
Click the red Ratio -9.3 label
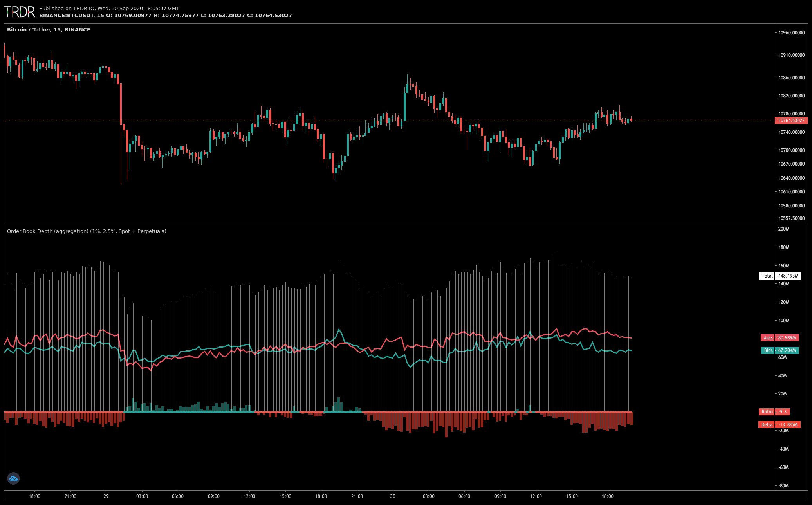(774, 412)
